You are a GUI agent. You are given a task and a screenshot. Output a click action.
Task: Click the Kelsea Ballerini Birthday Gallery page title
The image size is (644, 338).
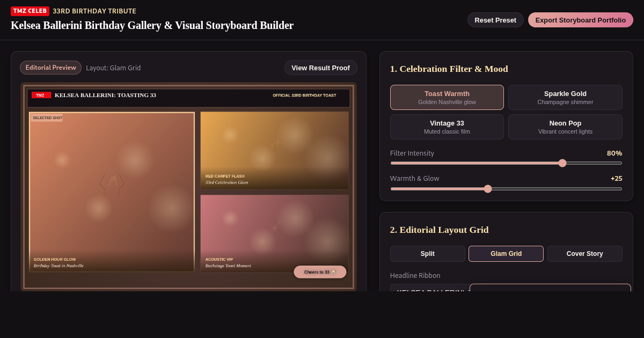pos(152,25)
